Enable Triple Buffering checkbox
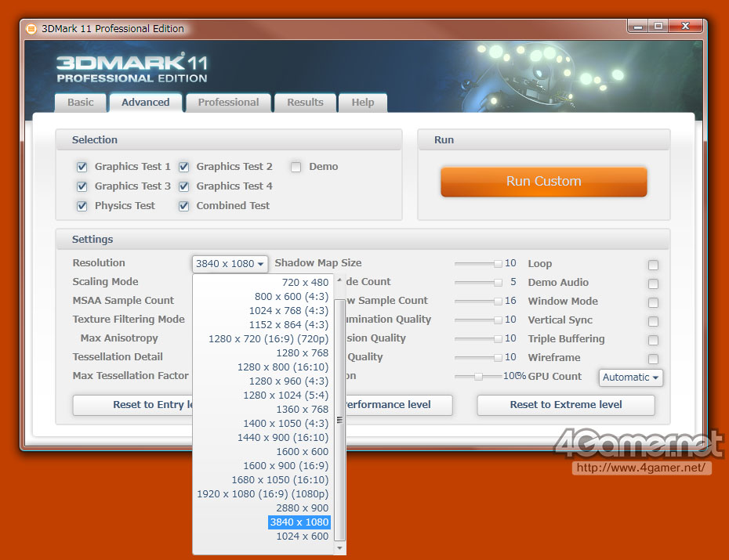This screenshot has width=729, height=560. 653,341
